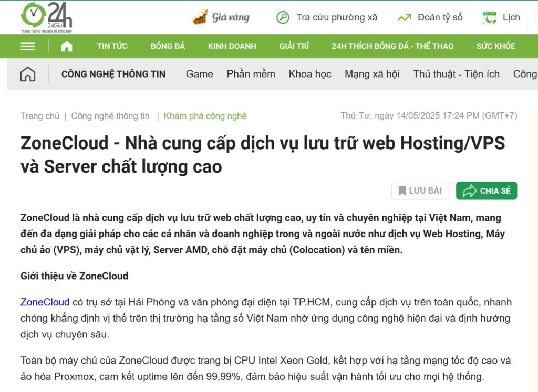Screen dimensions: 538x392
Task: Open the 24h site logo
Action: click(x=46, y=17)
